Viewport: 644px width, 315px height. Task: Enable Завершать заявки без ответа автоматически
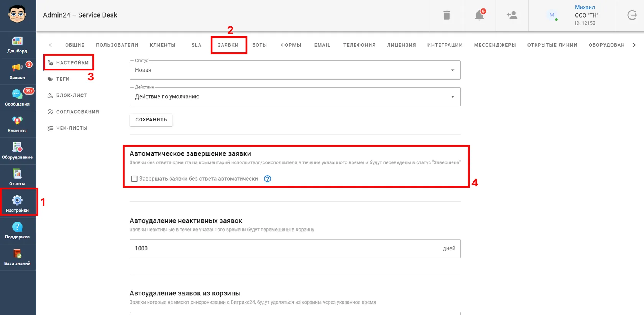[135, 179]
